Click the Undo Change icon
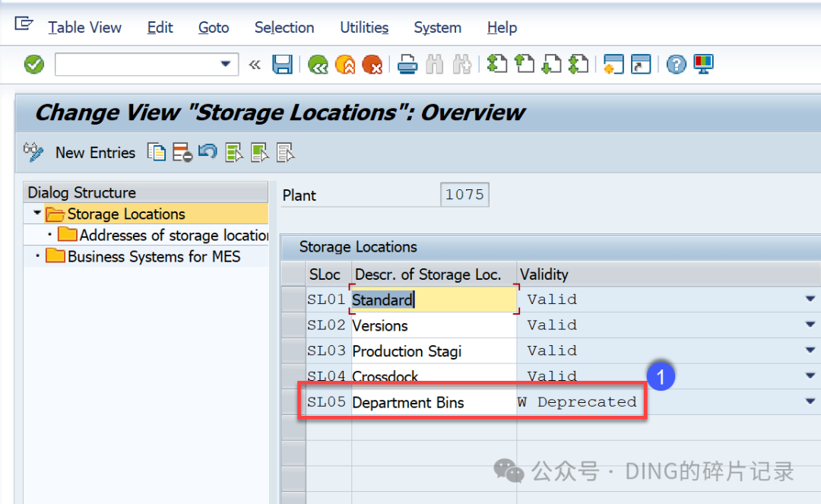821x504 pixels. (208, 152)
